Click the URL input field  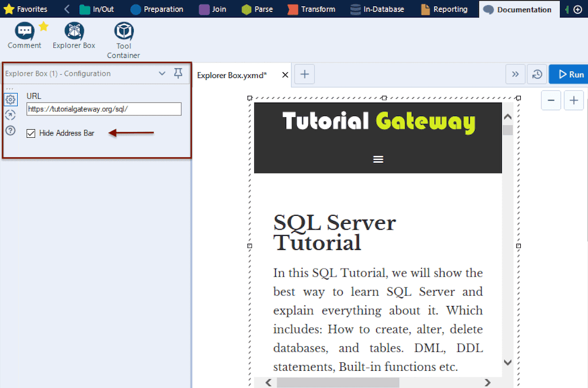pyautogui.click(x=103, y=109)
